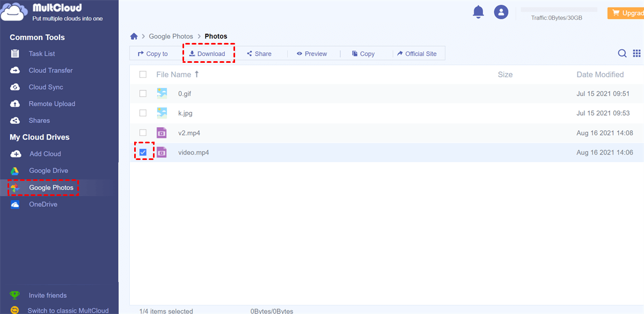
Task: Click the Cloud Sync icon
Action: pos(16,87)
